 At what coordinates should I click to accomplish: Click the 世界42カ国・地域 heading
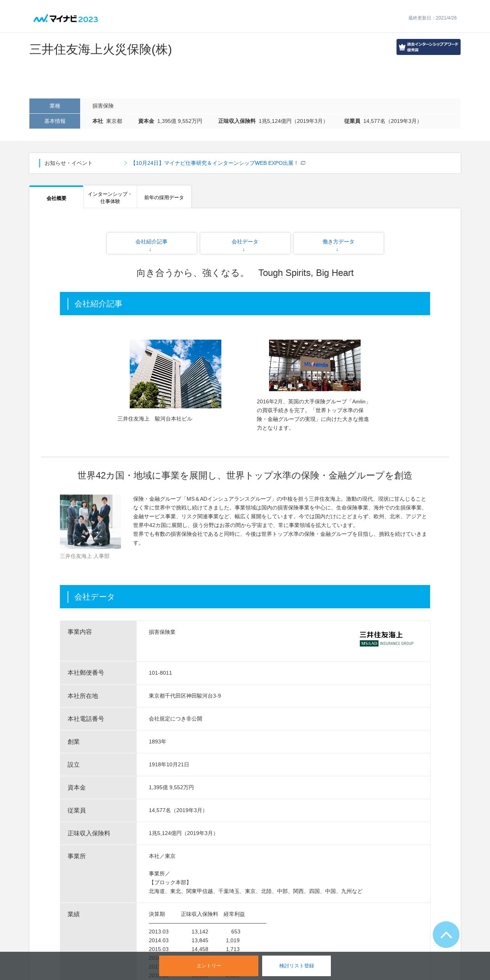pos(245,475)
